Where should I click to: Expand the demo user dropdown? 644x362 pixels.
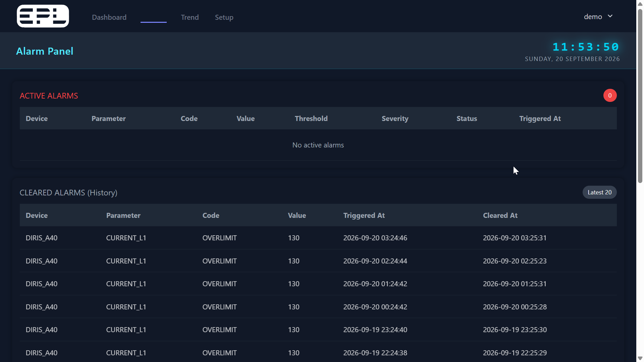coord(598,16)
